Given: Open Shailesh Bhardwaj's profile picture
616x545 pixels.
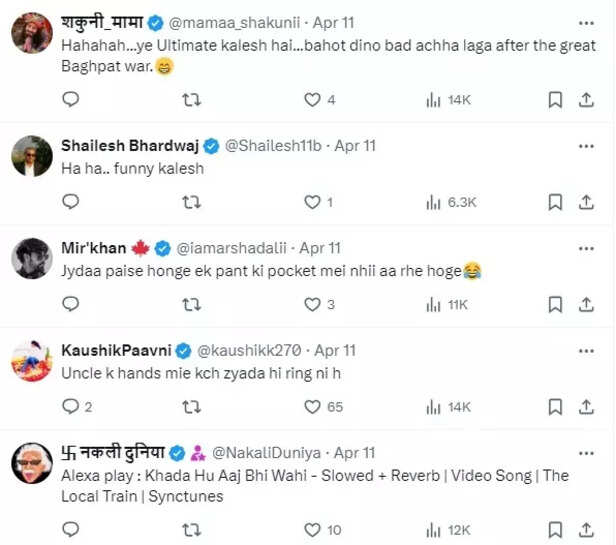Looking at the screenshot, I should pyautogui.click(x=32, y=155).
